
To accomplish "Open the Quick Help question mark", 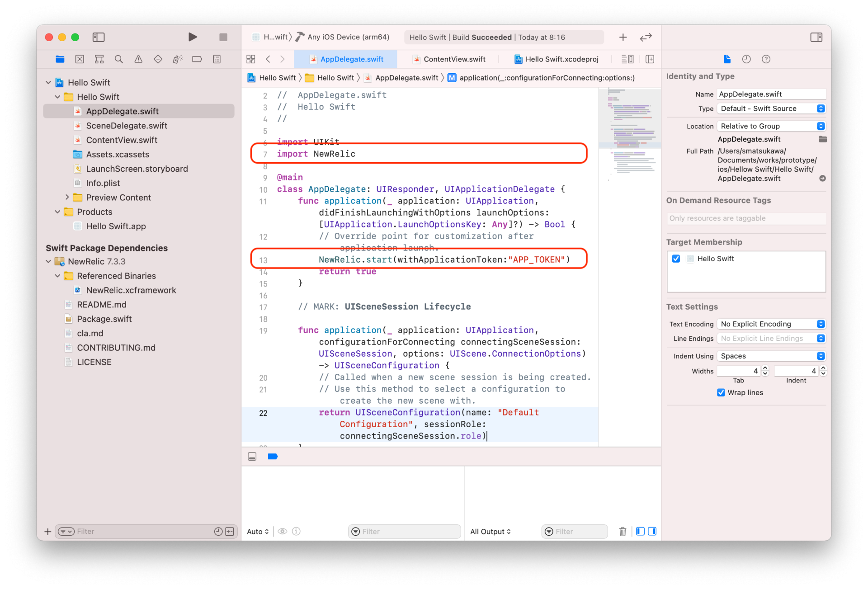I will pyautogui.click(x=766, y=59).
